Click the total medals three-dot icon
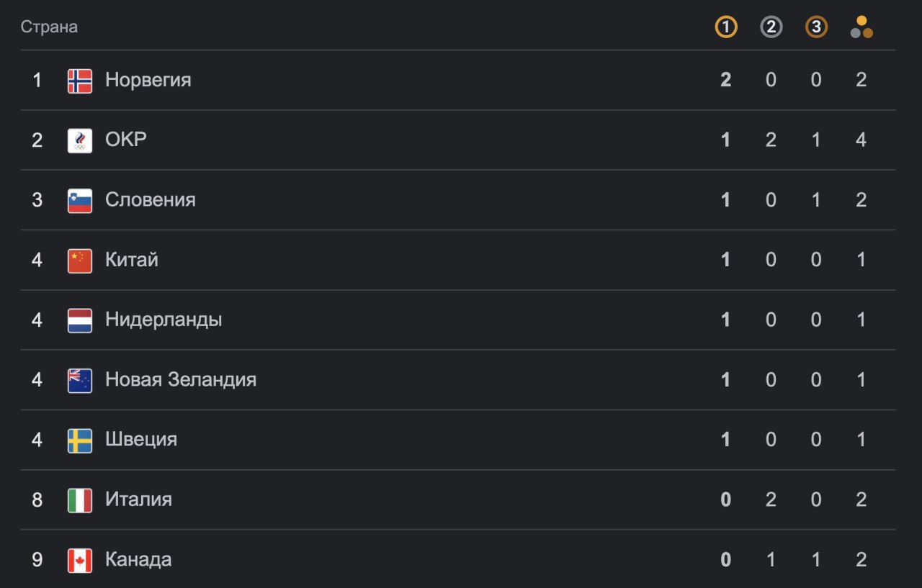Screen dimensions: 922x588 (x=861, y=27)
